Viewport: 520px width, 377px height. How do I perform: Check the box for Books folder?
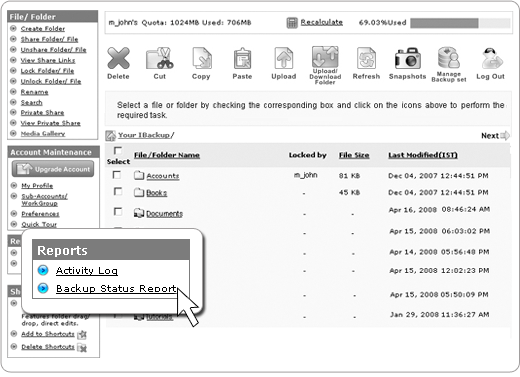coord(118,191)
